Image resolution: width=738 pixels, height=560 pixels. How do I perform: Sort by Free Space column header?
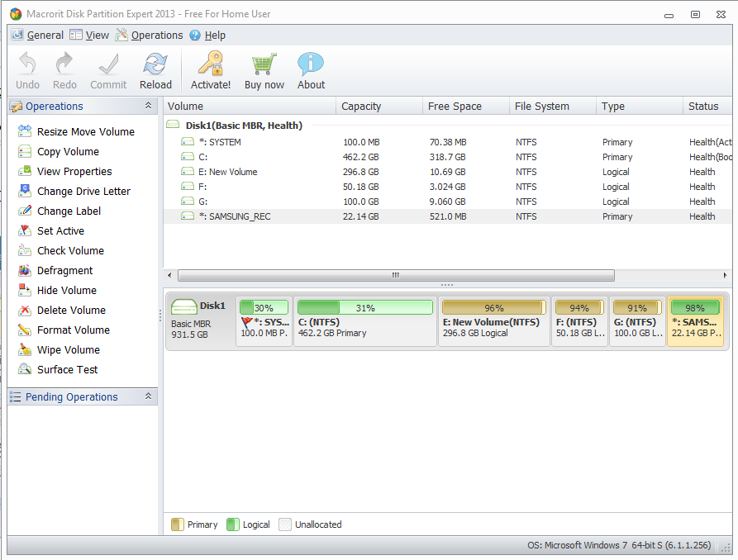click(455, 107)
